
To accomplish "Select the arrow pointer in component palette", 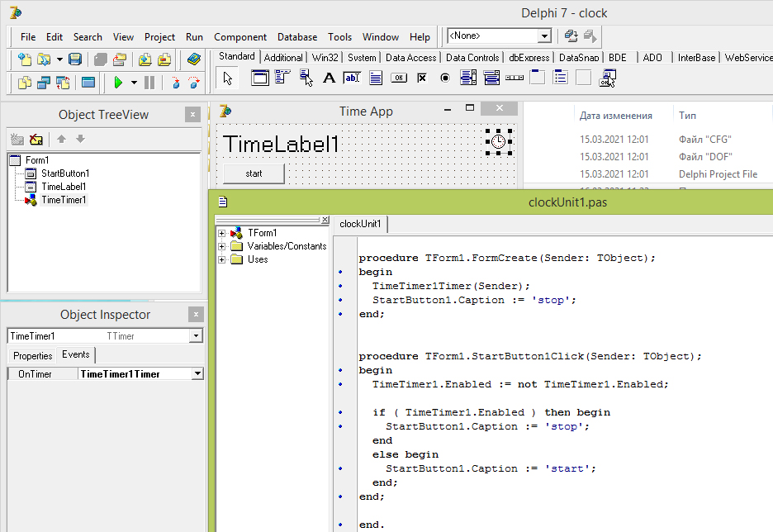I will tap(227, 78).
